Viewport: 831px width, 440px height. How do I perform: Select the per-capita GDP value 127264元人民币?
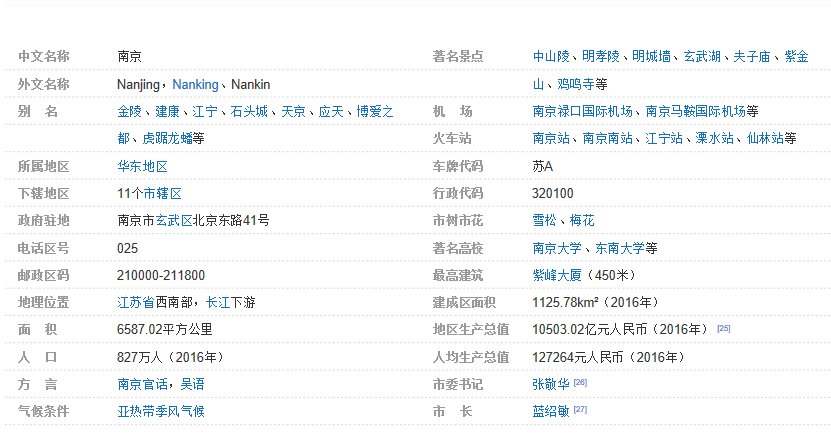click(578, 357)
